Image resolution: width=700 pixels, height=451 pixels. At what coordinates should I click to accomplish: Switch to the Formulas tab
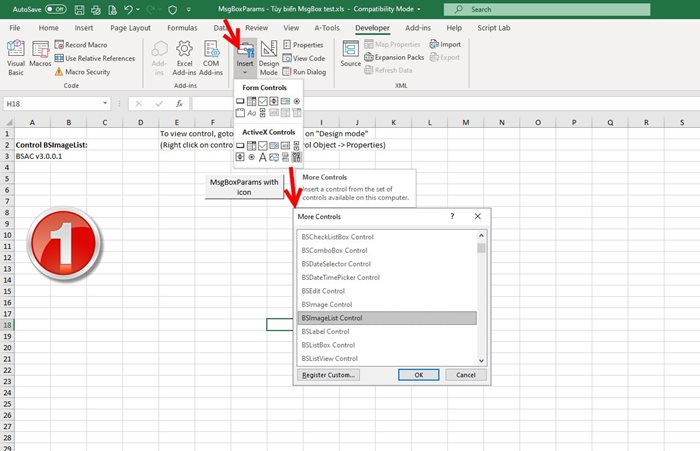pos(182,28)
